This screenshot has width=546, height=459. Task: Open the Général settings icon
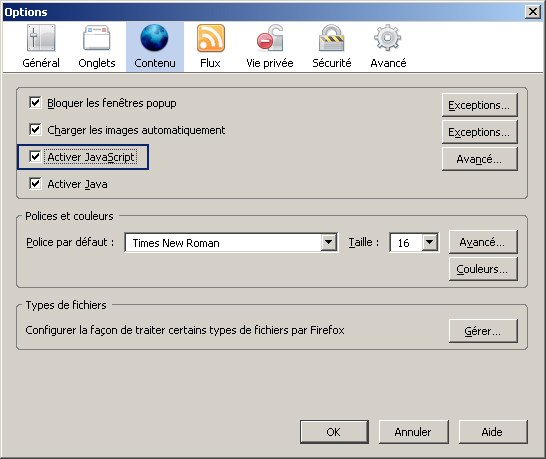pos(41,38)
